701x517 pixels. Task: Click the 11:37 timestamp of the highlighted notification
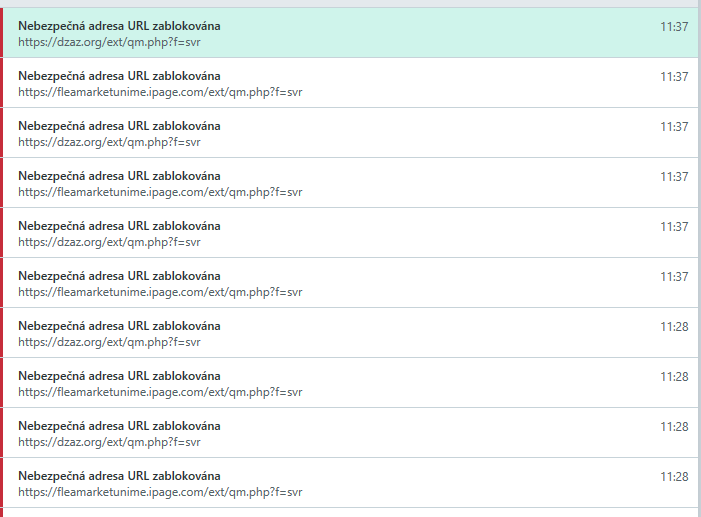click(673, 26)
